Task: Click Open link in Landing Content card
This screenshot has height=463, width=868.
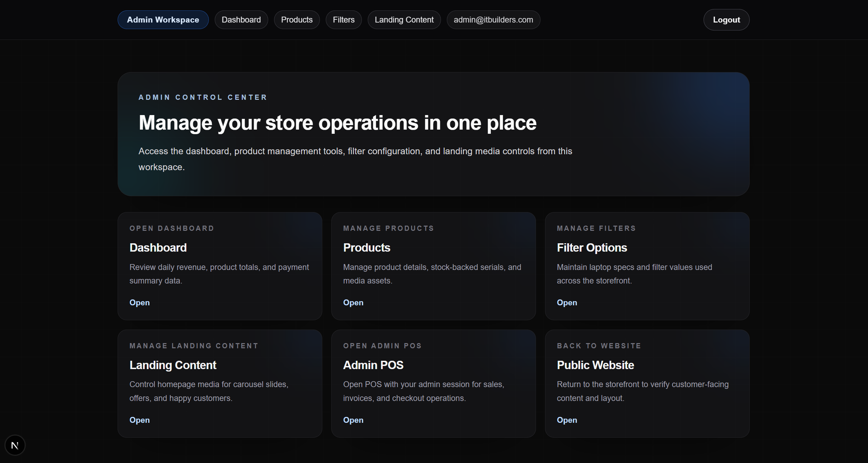Action: pyautogui.click(x=139, y=420)
